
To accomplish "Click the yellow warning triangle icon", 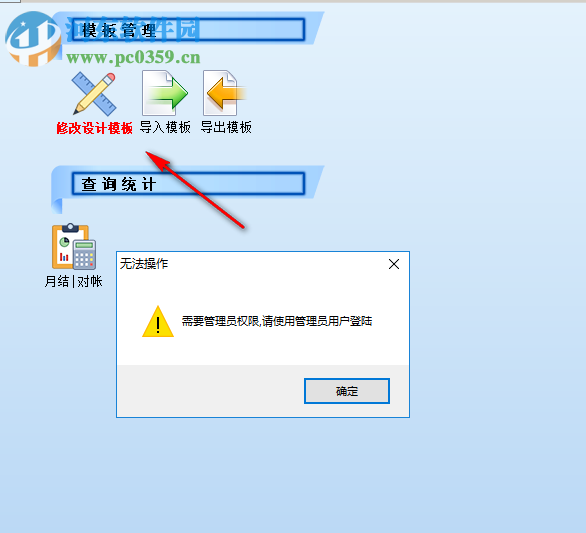I will click(x=158, y=321).
